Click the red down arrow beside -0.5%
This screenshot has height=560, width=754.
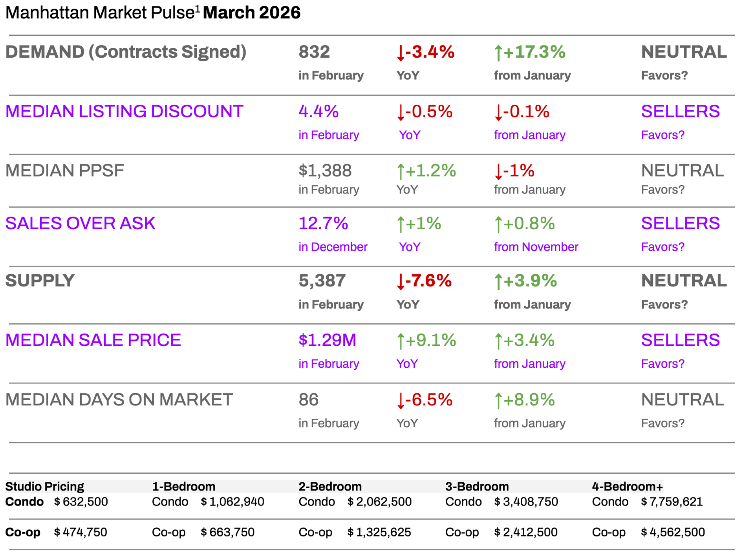coord(400,113)
